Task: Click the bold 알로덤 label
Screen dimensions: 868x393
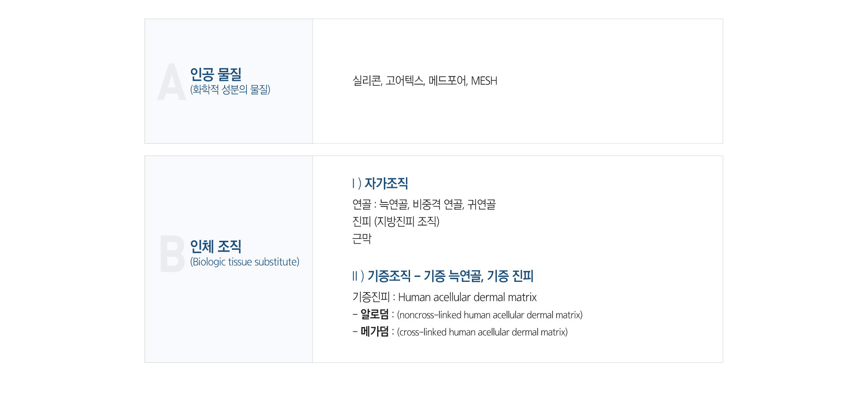Action: pyautogui.click(x=374, y=314)
